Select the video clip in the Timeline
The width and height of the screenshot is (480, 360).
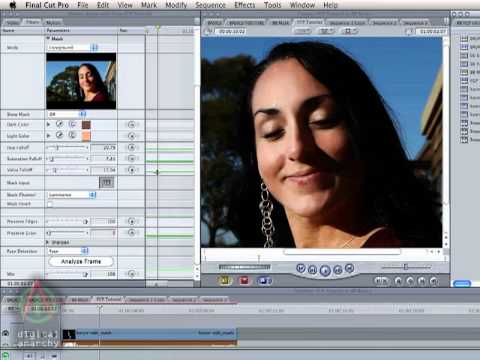(x=149, y=333)
